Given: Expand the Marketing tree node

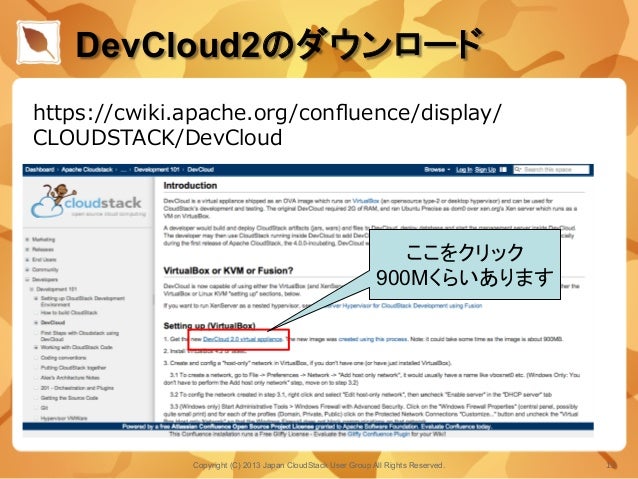Looking at the screenshot, I should click(27, 240).
